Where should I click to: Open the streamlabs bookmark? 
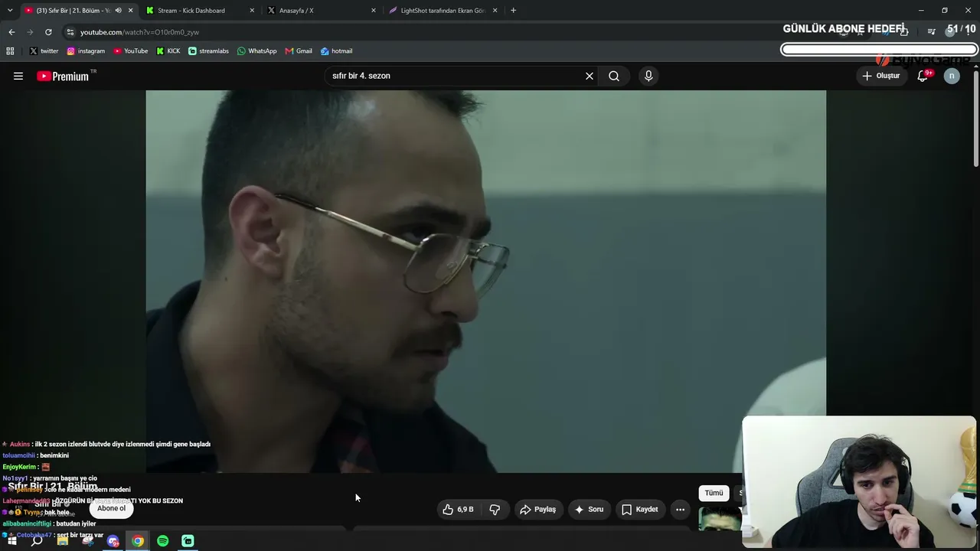click(x=208, y=51)
